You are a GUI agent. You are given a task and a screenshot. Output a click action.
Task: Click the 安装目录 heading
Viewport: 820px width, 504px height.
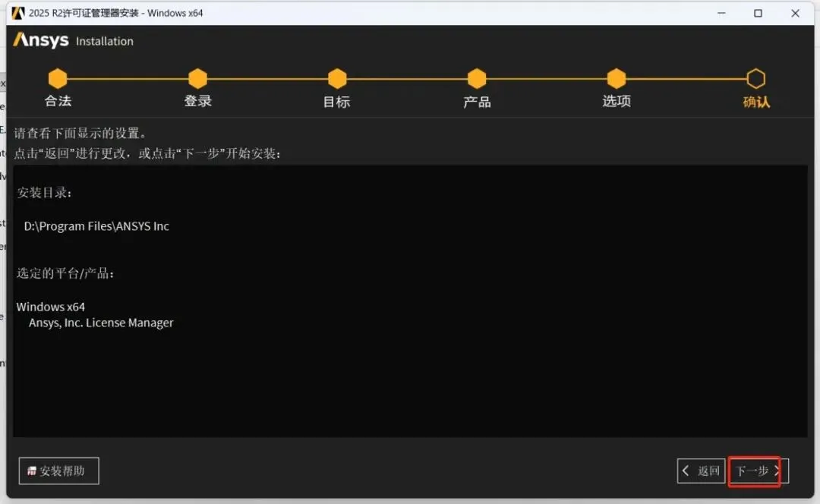pos(45,193)
